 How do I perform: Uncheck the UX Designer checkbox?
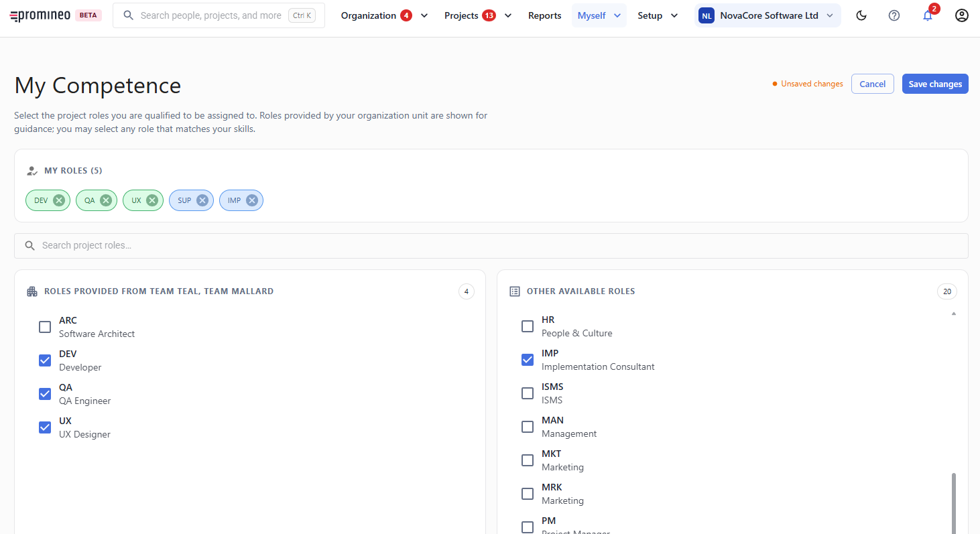tap(45, 427)
